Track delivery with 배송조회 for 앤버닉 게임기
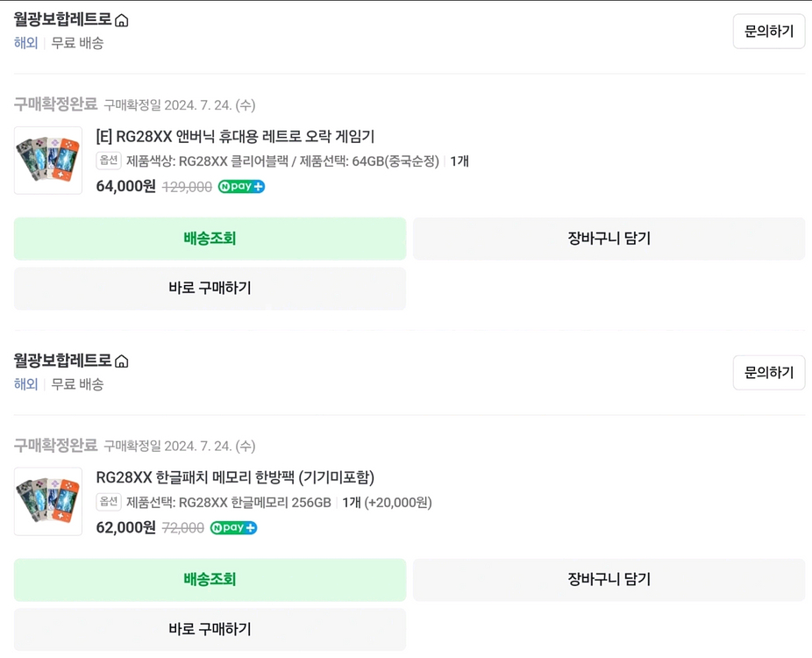812x658 pixels. [x=210, y=239]
